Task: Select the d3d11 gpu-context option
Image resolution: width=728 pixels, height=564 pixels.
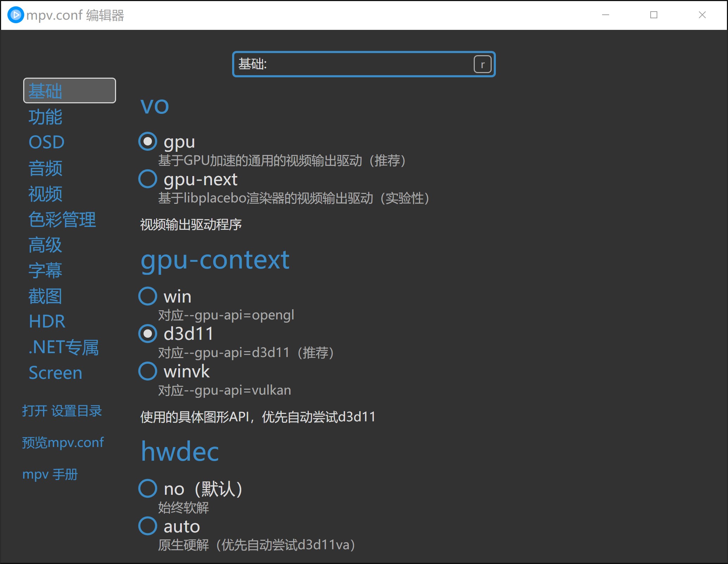Action: (x=148, y=333)
